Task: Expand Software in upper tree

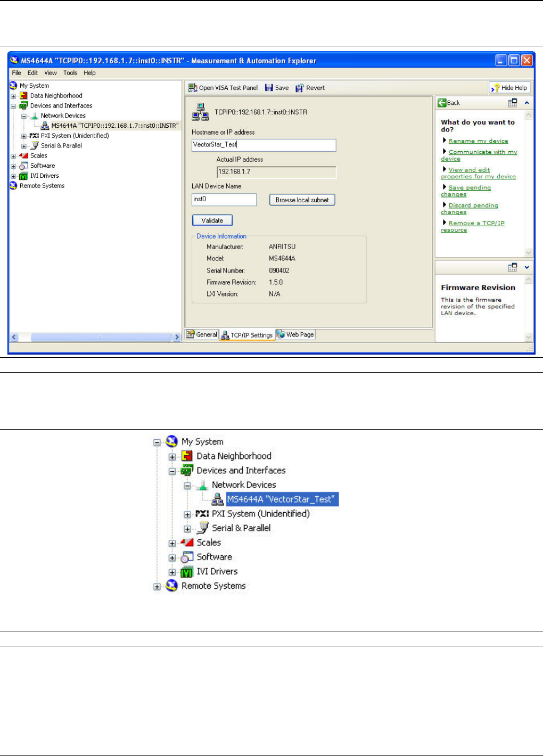Action: point(13,166)
